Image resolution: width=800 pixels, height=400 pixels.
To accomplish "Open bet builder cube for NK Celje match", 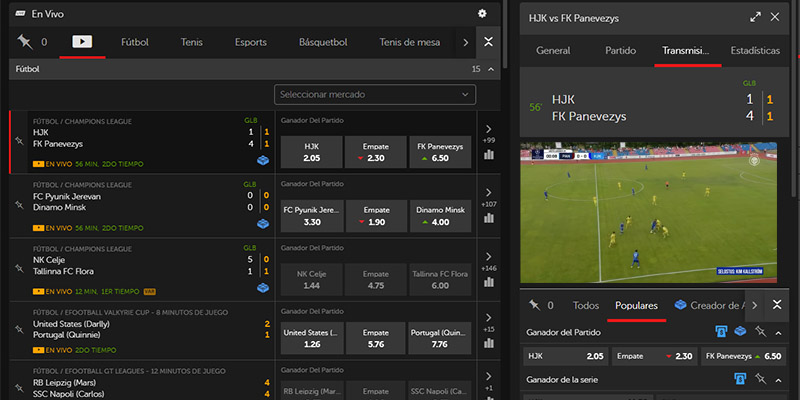I will 263,288.
